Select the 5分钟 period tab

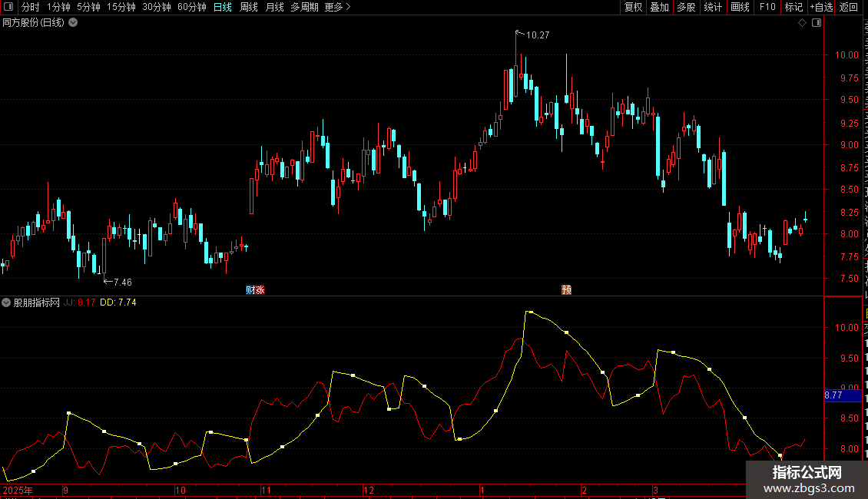(88, 7)
